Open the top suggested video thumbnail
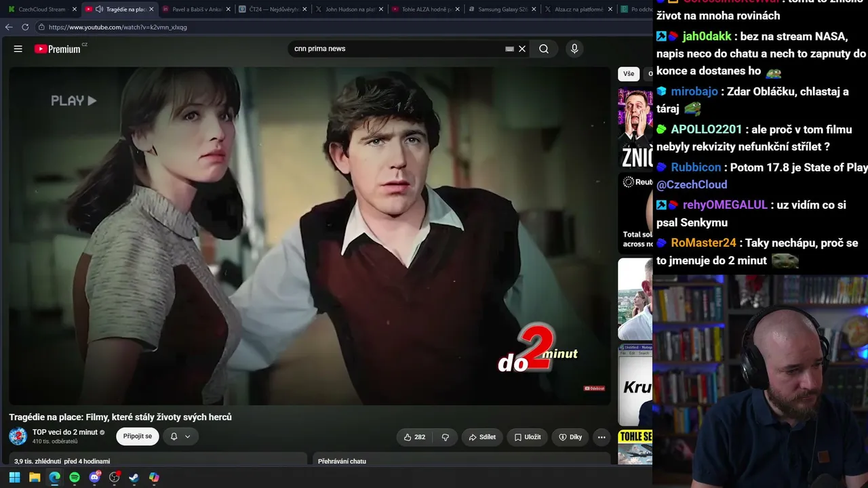Screen dimensions: 868x488 click(x=635, y=129)
